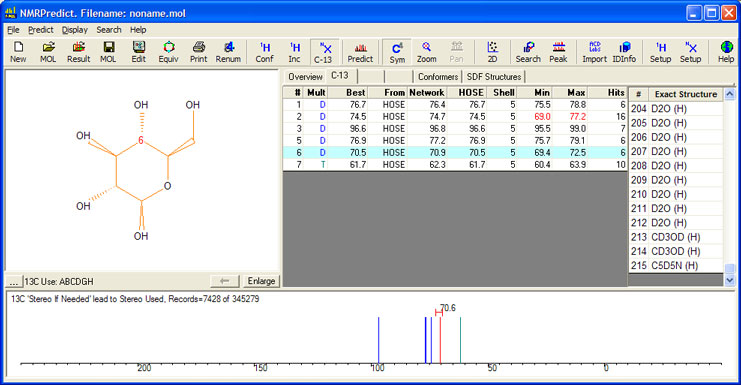Click the 2D toolbar icon
Image resolution: width=741 pixels, height=385 pixels.
(492, 52)
